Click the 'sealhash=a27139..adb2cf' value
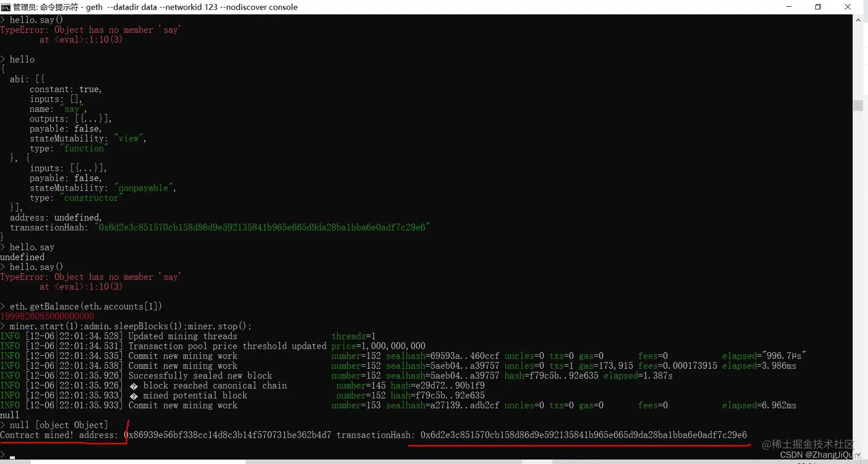Screen dimensions: 868x464 click(443, 405)
